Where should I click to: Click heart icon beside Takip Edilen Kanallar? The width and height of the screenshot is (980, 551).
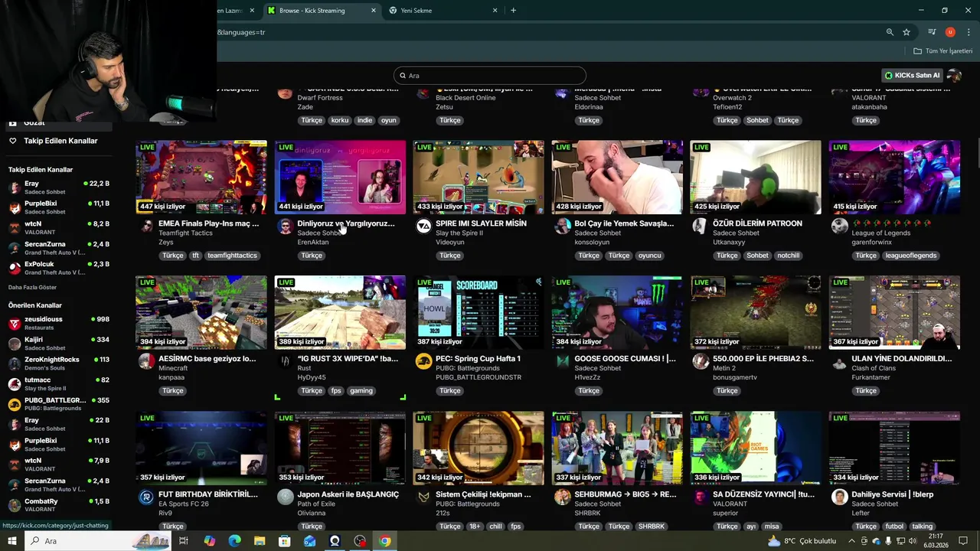pos(12,141)
